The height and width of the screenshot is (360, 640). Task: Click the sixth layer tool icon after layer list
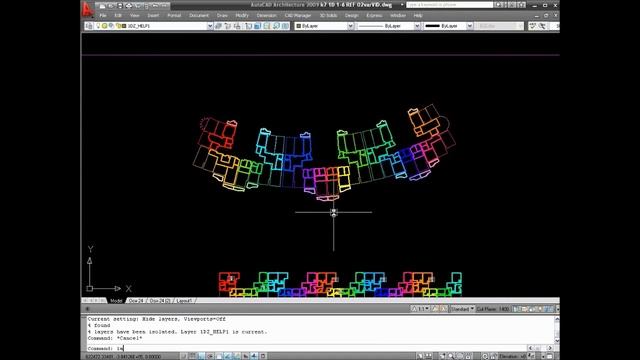point(267,26)
